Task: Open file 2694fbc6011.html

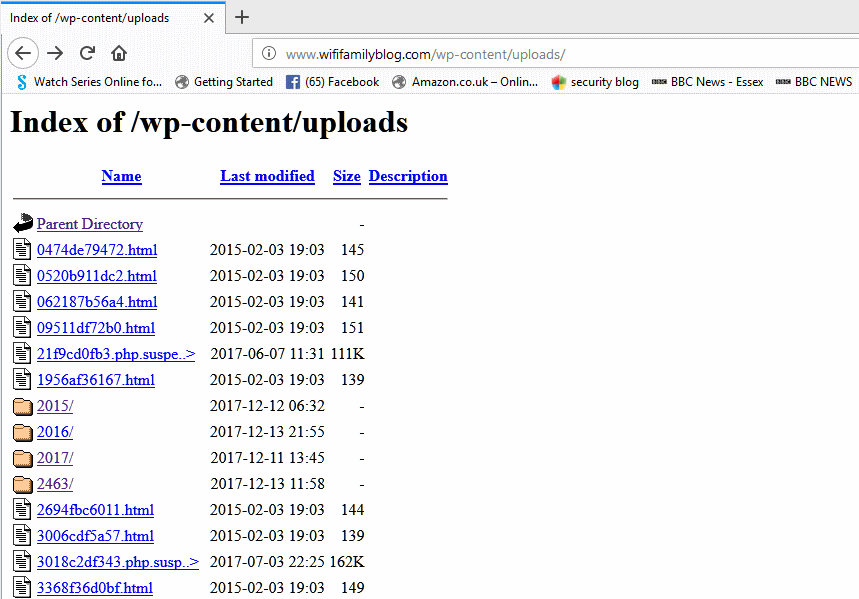Action: 95,510
